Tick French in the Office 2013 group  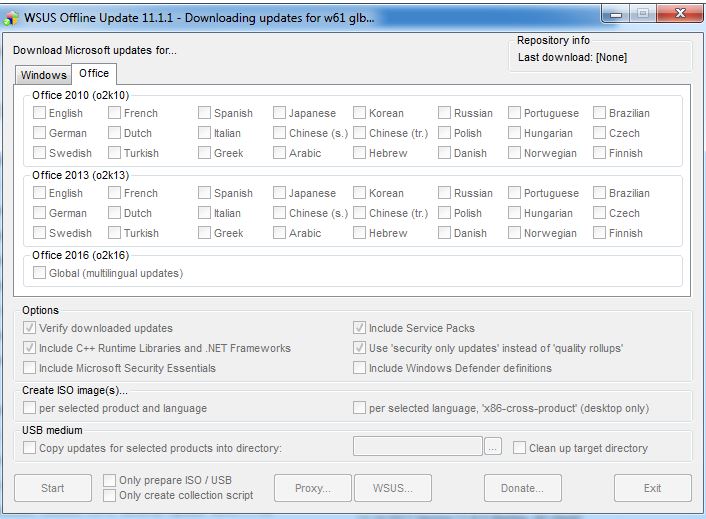pos(114,193)
